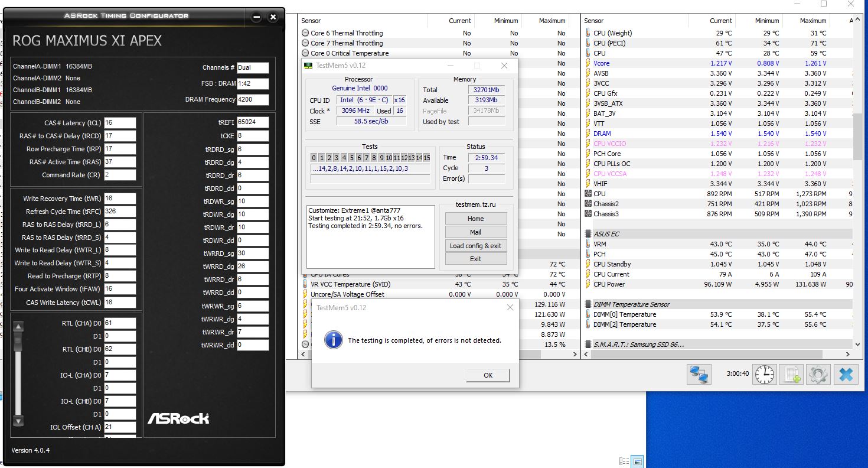Screen dimensions: 868x468
Task: Click the thermometer icon beside VRM
Action: 588,244
